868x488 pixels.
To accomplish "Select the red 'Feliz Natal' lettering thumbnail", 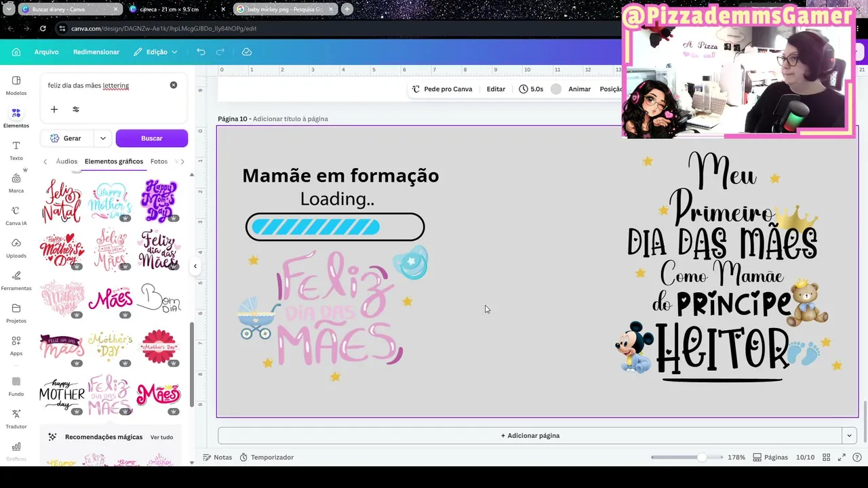I will (x=62, y=201).
